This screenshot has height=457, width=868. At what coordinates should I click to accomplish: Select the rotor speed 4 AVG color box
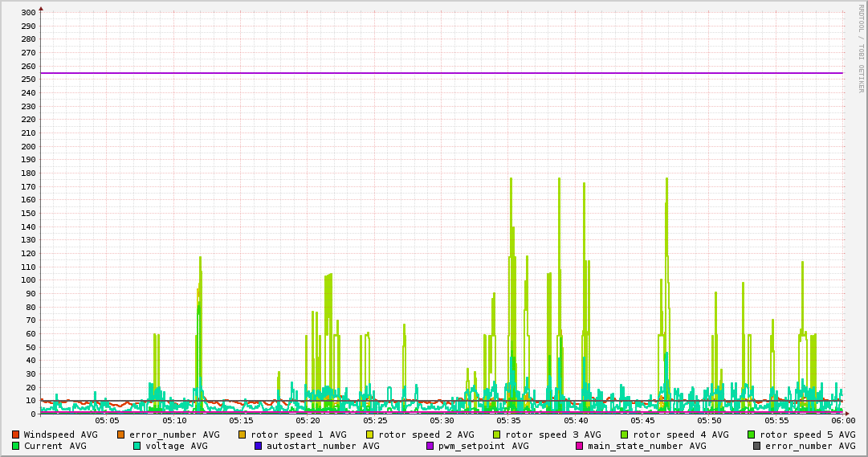point(624,435)
